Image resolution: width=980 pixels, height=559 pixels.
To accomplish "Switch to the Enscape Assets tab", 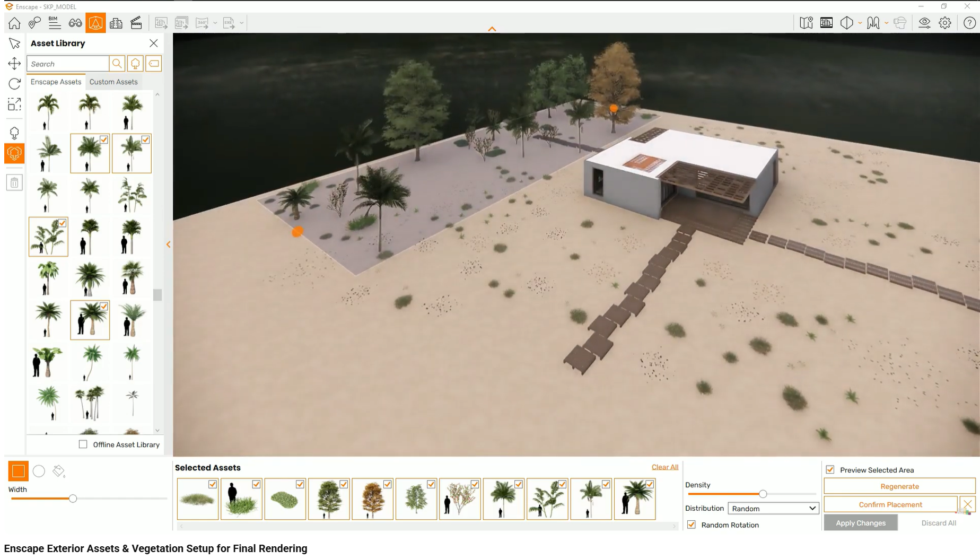I will tap(55, 82).
